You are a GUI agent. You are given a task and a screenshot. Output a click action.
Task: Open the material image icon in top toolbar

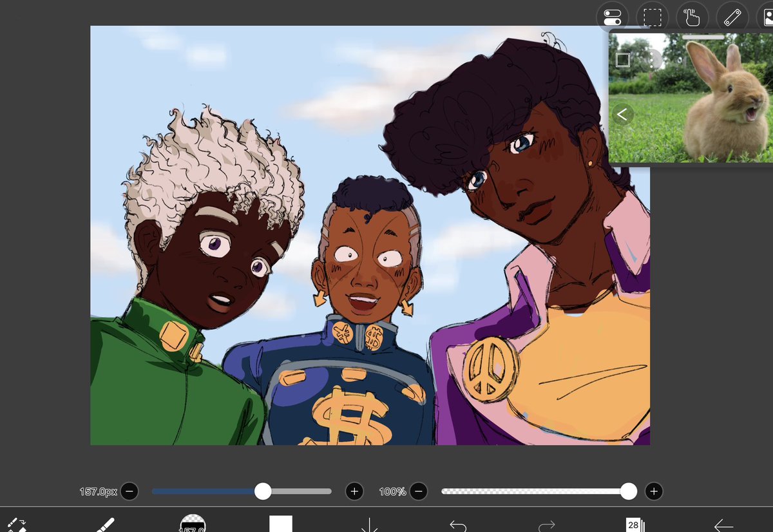(767, 17)
